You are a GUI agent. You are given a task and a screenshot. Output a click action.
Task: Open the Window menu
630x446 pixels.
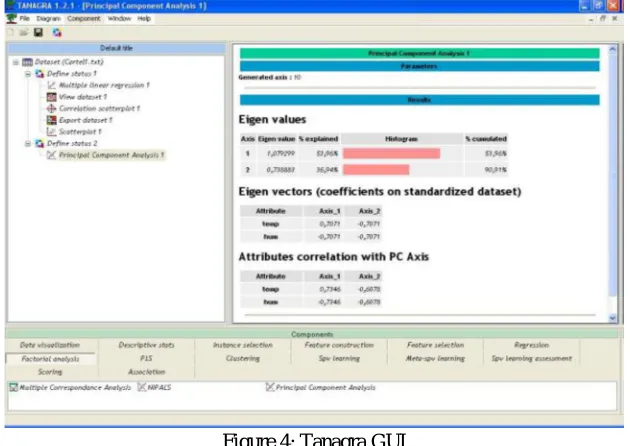119,18
